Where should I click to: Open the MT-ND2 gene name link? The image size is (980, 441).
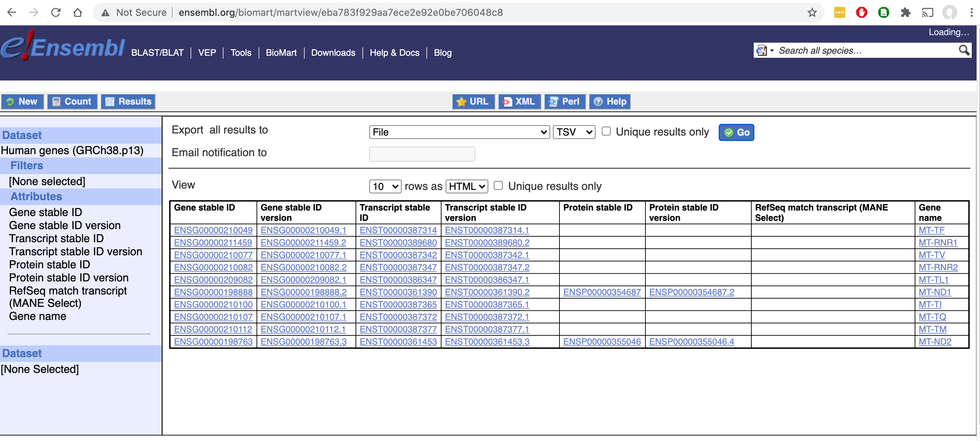(x=935, y=342)
